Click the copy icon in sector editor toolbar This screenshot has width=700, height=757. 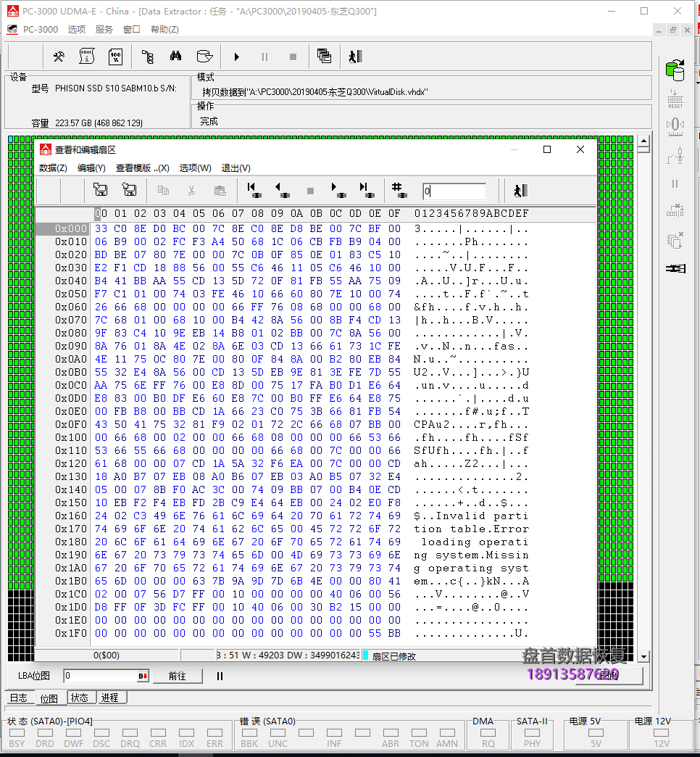tap(163, 191)
